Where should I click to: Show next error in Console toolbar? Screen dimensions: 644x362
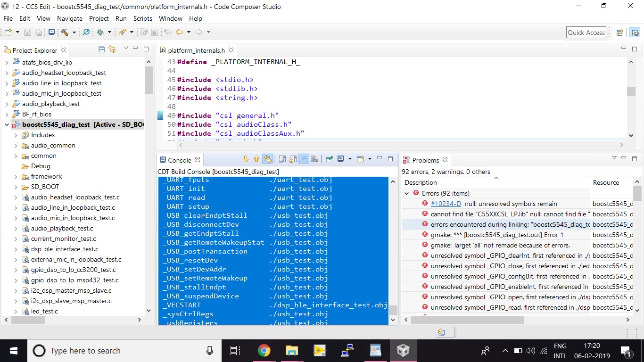(x=246, y=159)
